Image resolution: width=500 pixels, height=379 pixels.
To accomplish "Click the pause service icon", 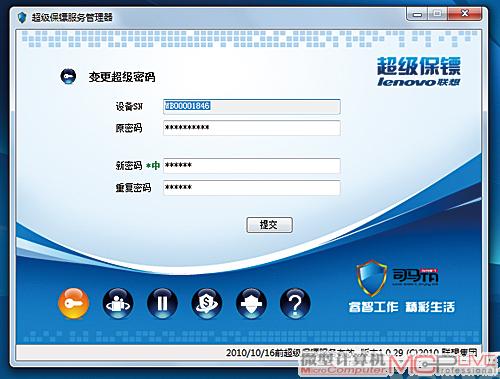I will (x=162, y=304).
